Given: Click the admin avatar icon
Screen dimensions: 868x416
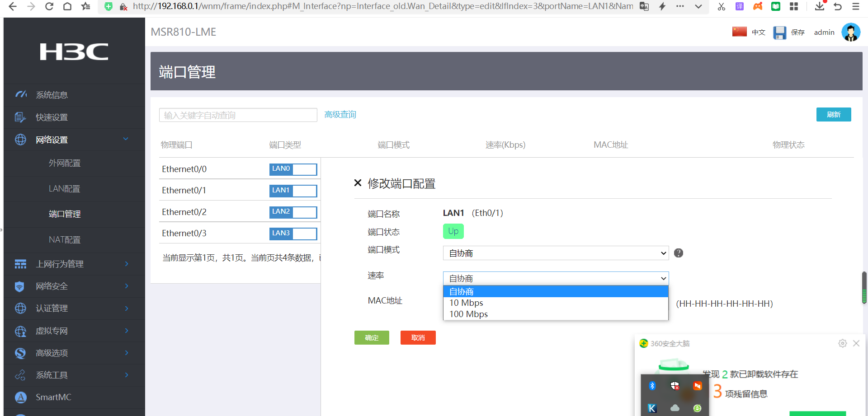Looking at the screenshot, I should [851, 32].
